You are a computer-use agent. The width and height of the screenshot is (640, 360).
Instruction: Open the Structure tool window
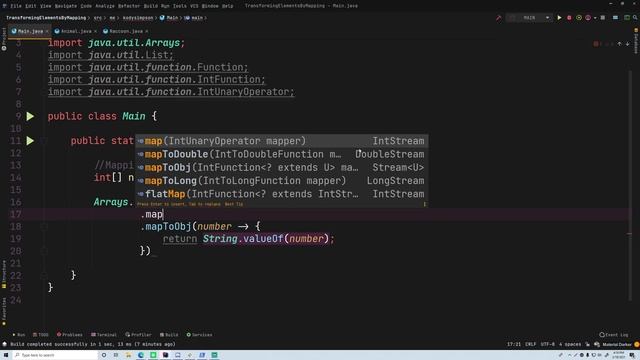point(4,274)
